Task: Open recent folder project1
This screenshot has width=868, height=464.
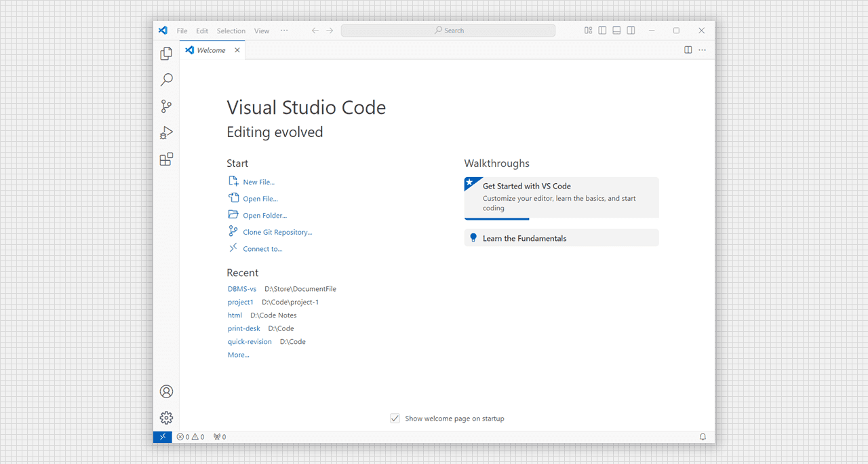Action: (x=241, y=303)
